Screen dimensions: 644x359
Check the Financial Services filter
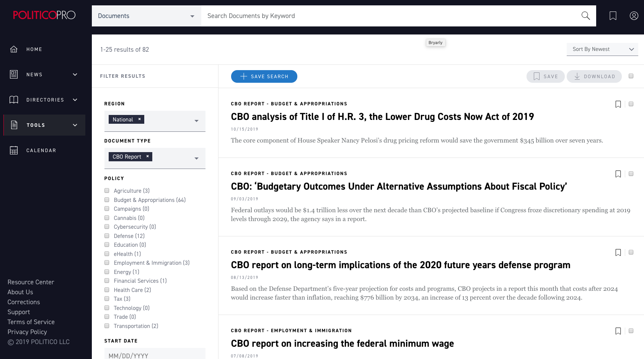(x=107, y=280)
